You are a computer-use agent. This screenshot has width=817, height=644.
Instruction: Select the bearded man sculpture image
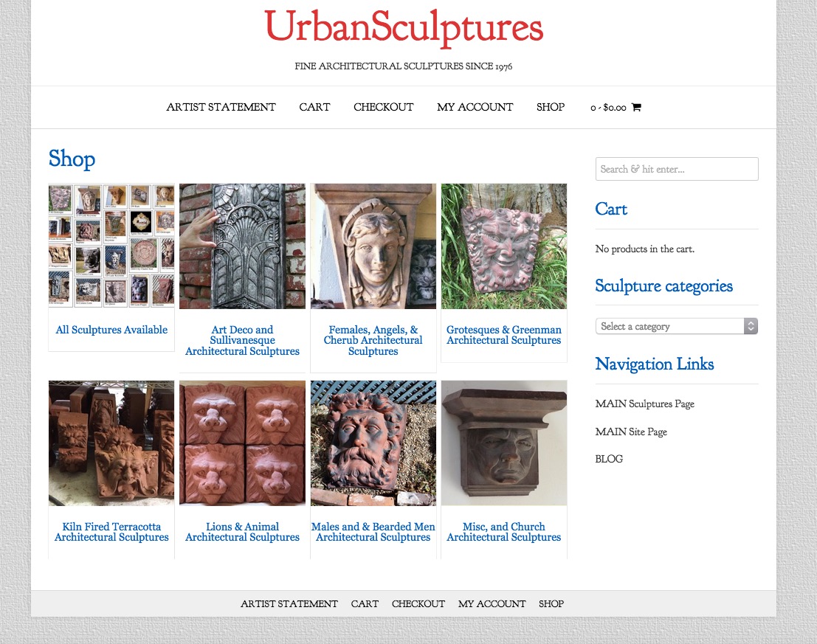click(x=373, y=443)
